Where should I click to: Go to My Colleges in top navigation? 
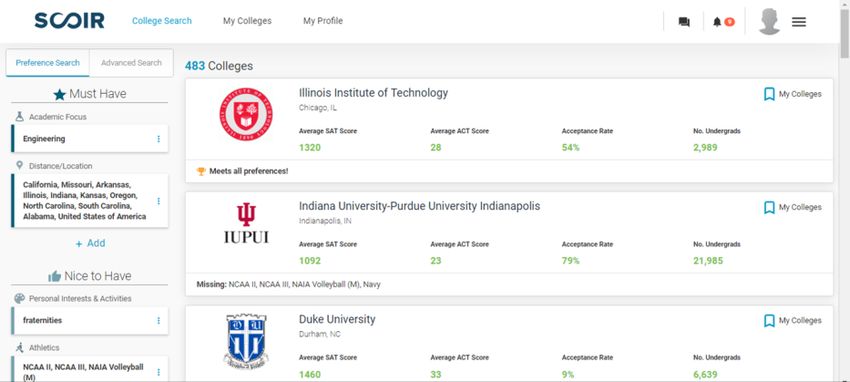pos(247,21)
